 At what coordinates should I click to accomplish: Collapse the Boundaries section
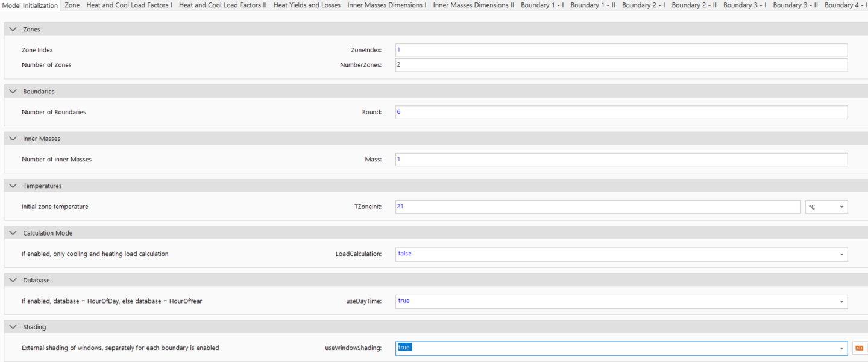13,91
